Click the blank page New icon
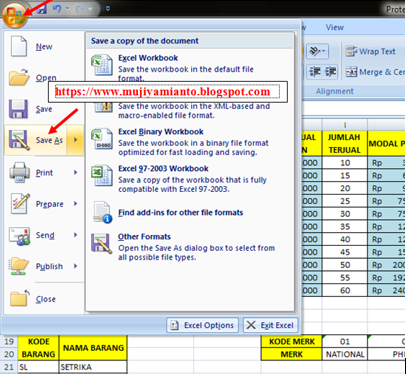Image resolution: width=407 pixels, height=382 pixels. tap(19, 46)
